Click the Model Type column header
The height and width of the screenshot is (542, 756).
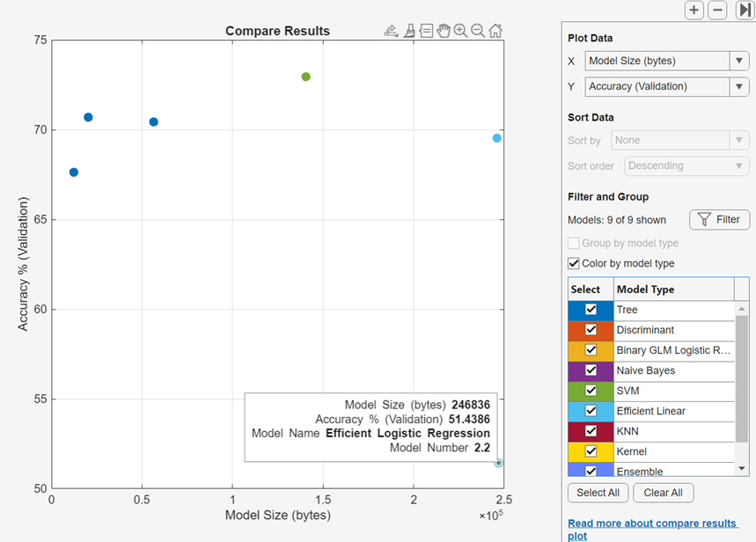[648, 289]
